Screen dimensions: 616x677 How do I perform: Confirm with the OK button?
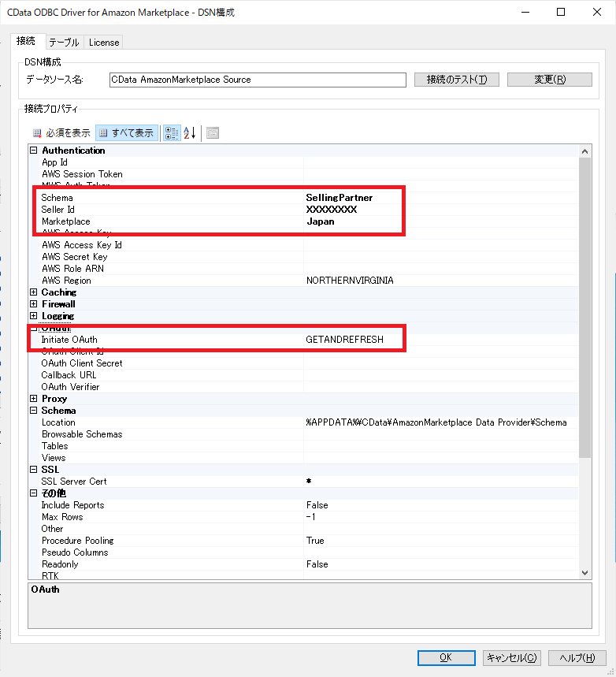point(447,657)
